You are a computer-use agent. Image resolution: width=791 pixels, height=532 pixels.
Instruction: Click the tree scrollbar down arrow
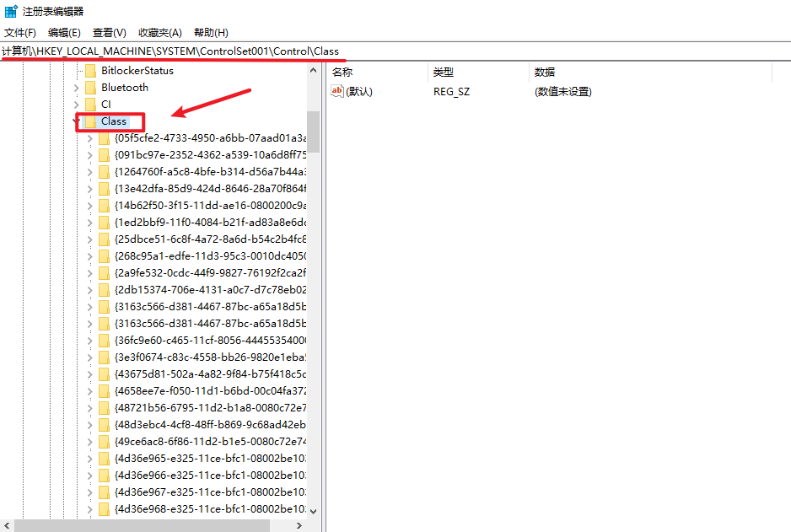pos(313,511)
